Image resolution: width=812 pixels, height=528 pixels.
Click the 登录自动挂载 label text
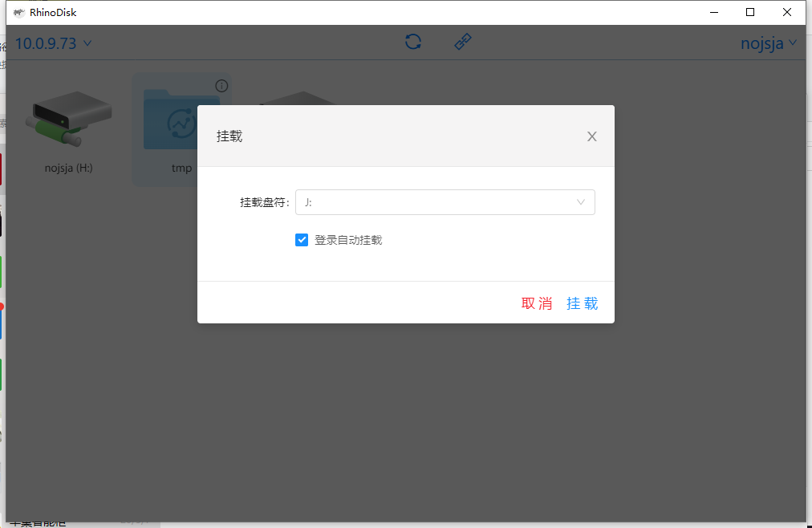pos(348,240)
